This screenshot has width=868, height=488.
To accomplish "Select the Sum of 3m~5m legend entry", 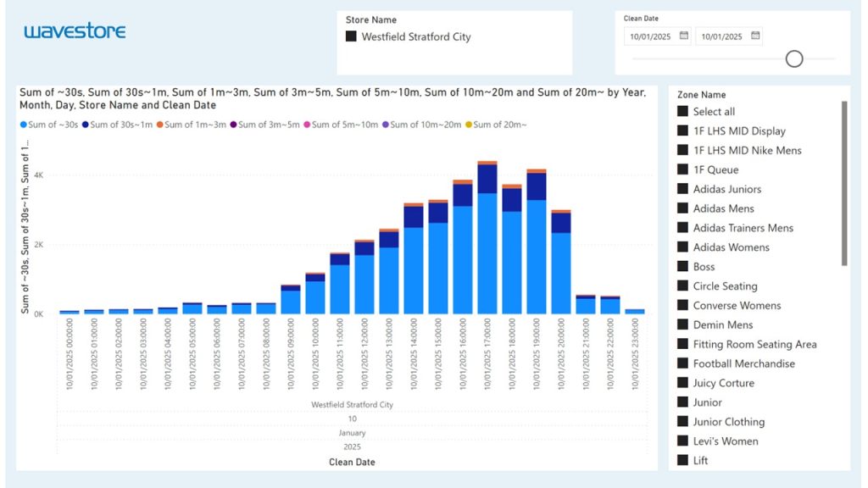I will tap(265, 125).
